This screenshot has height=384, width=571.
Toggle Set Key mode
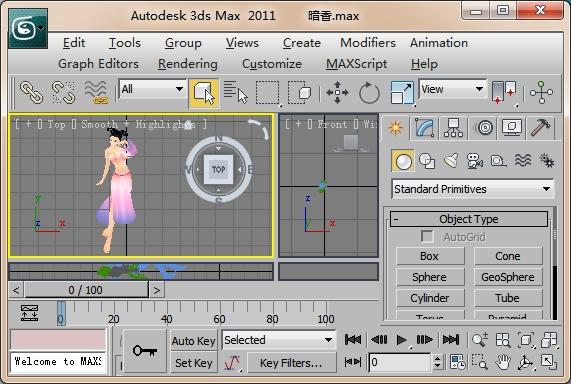click(x=193, y=363)
